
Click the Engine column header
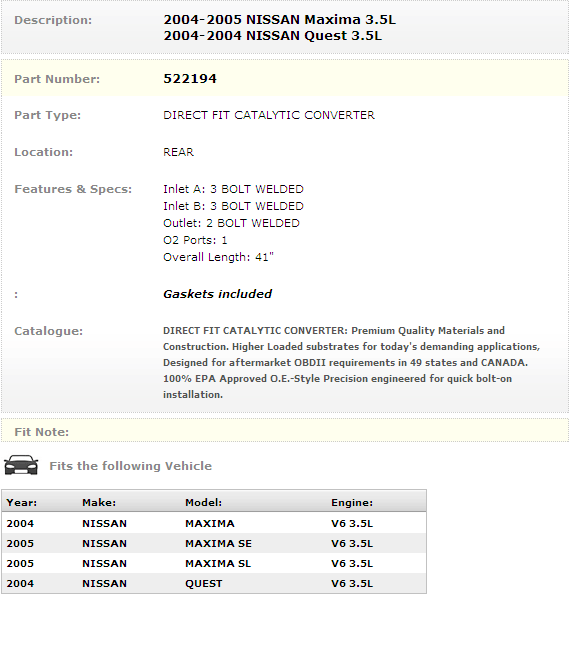352,502
